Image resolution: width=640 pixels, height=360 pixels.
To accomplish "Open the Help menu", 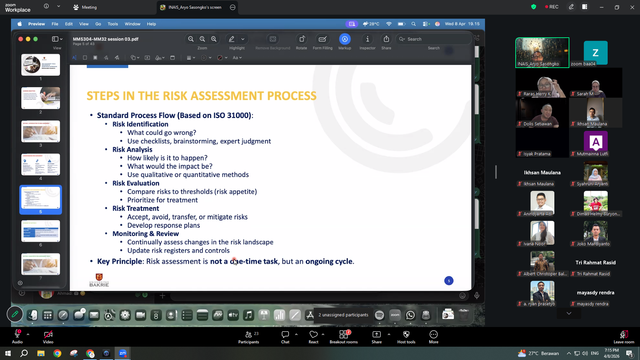I will point(151,24).
